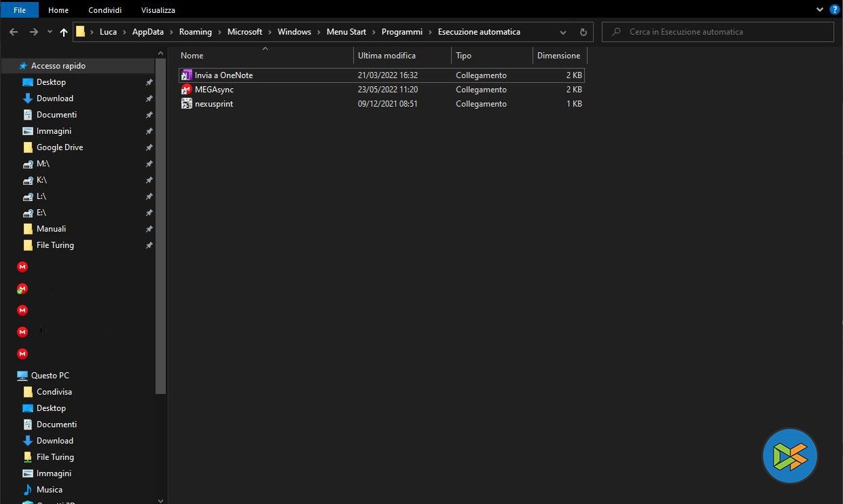The width and height of the screenshot is (843, 504).
Task: Click the pin icon next to Google Drive
Action: point(149,147)
